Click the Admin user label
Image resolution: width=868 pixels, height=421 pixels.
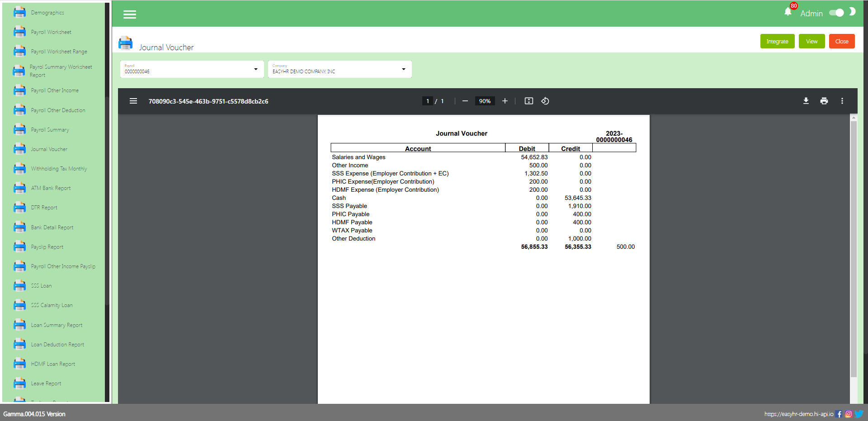(x=811, y=14)
